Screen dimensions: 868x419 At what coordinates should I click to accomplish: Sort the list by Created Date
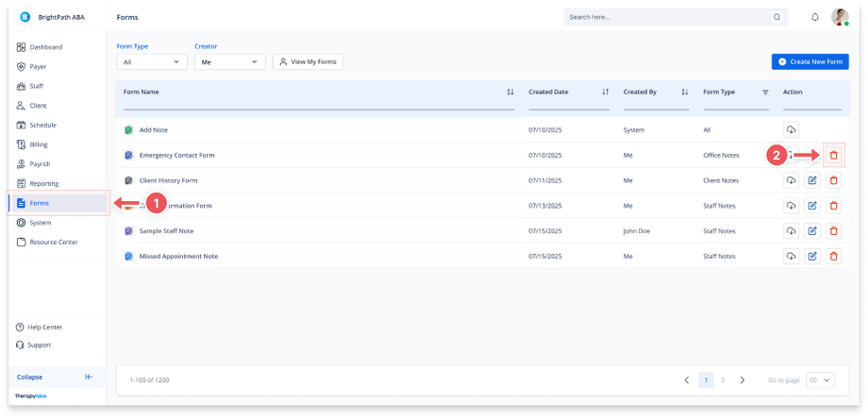coord(606,92)
